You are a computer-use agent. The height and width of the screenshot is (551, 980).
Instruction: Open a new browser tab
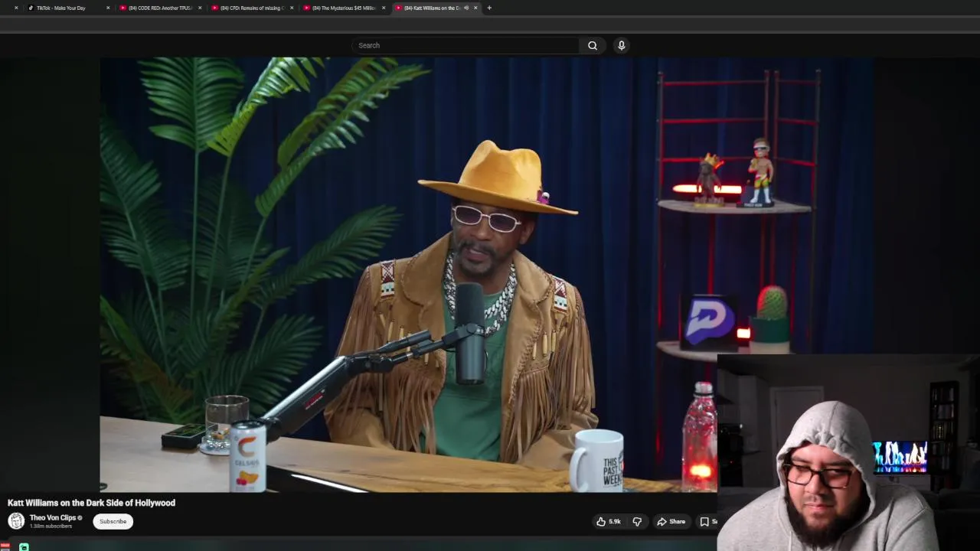(489, 8)
